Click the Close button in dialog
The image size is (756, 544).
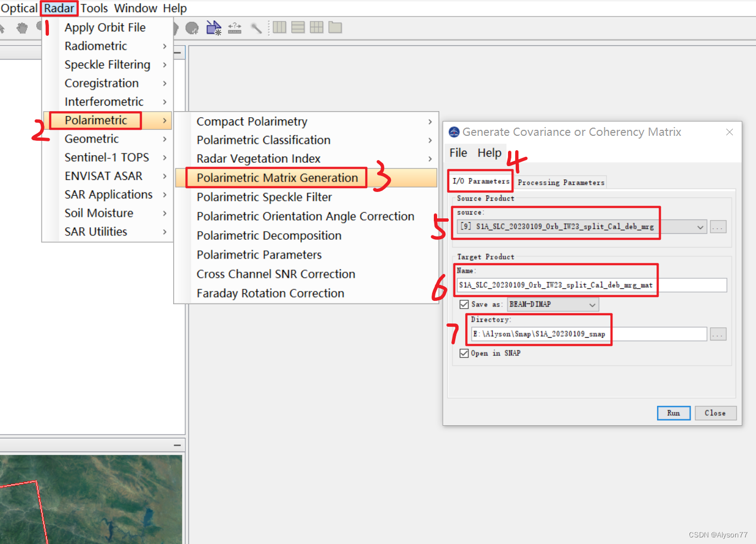[x=715, y=413]
